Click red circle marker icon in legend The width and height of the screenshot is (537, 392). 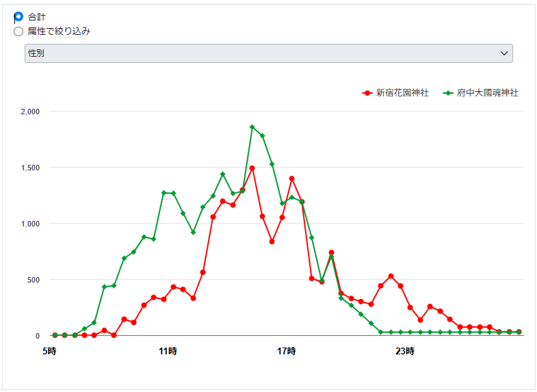367,93
